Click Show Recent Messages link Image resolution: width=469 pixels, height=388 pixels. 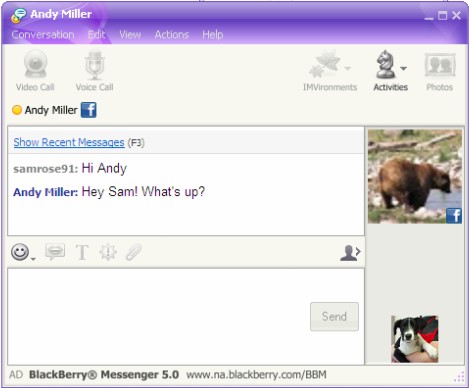[x=69, y=142]
